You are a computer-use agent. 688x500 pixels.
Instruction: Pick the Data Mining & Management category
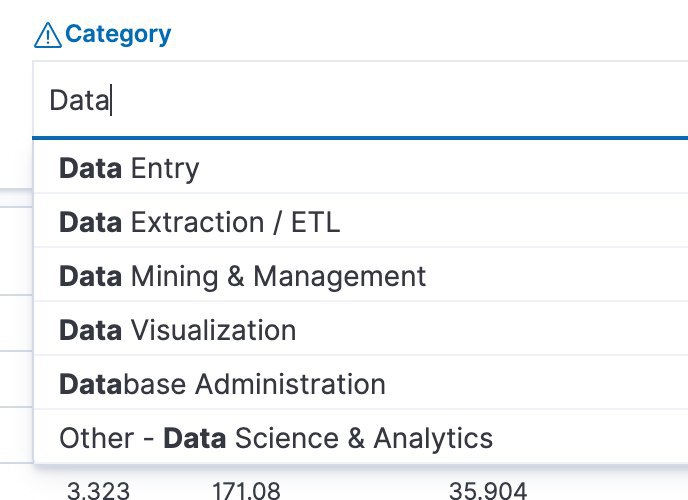pyautogui.click(x=360, y=276)
